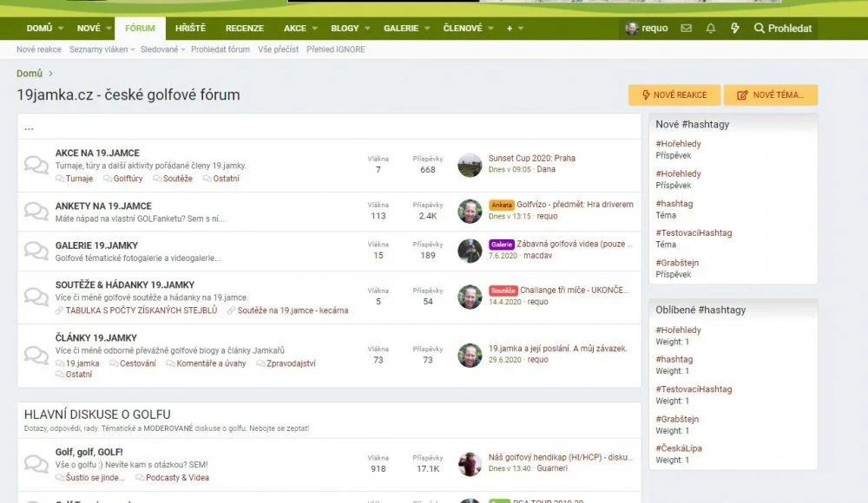Viewport: 868px width, 503px height.
Task: Open #ČeskáLípa in Oblíbené #hashtagy
Action: pos(679,448)
